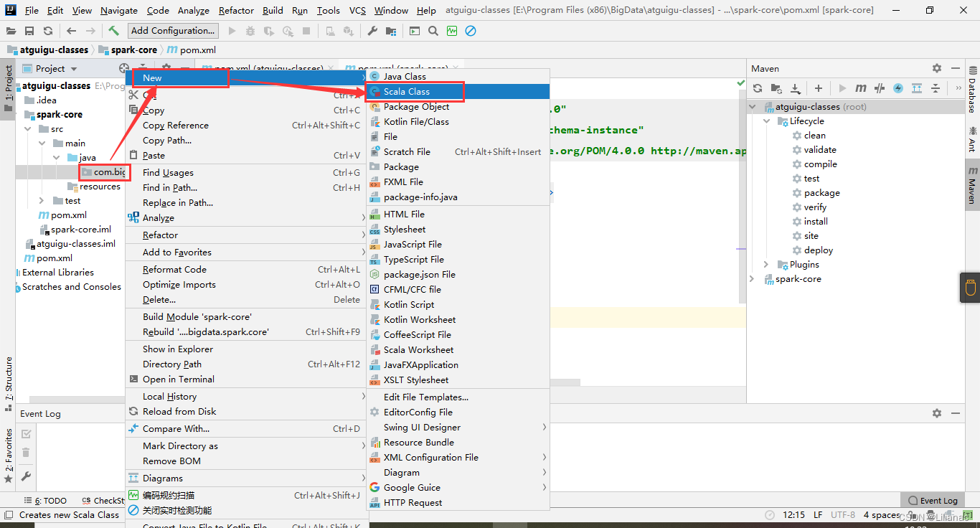Select Scala Class in New submenu

tap(458, 91)
